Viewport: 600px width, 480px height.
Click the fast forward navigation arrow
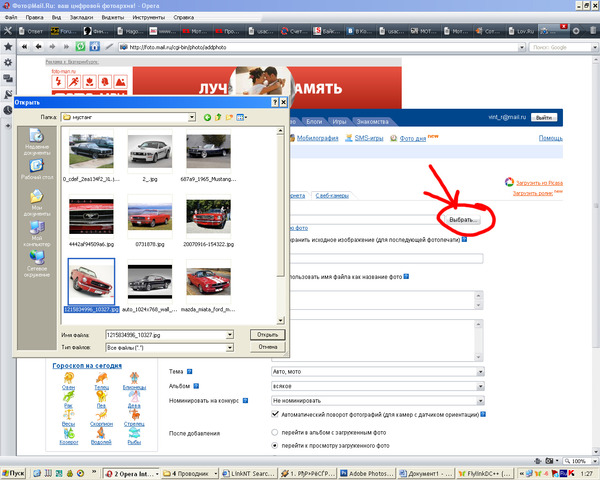66,47
